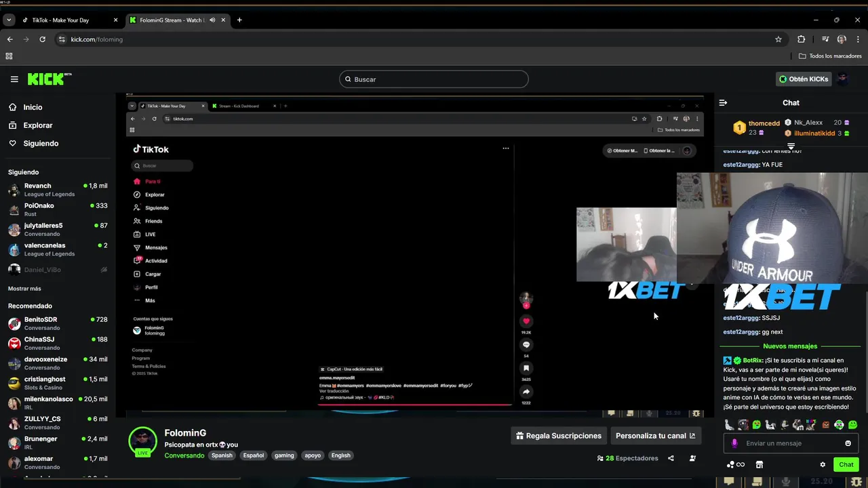
Task: Click the apoyo tag
Action: pos(313,455)
